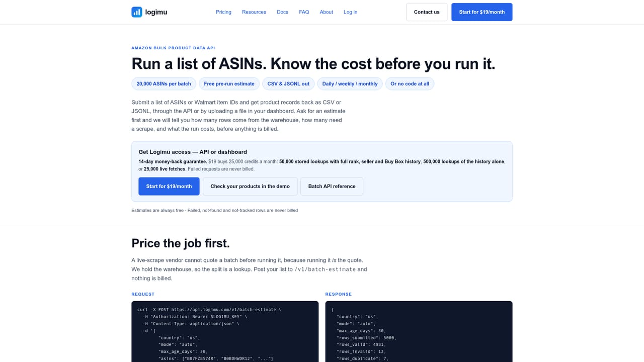Click the 'Price the job first.' heading
The image size is (644, 362).
click(181, 243)
